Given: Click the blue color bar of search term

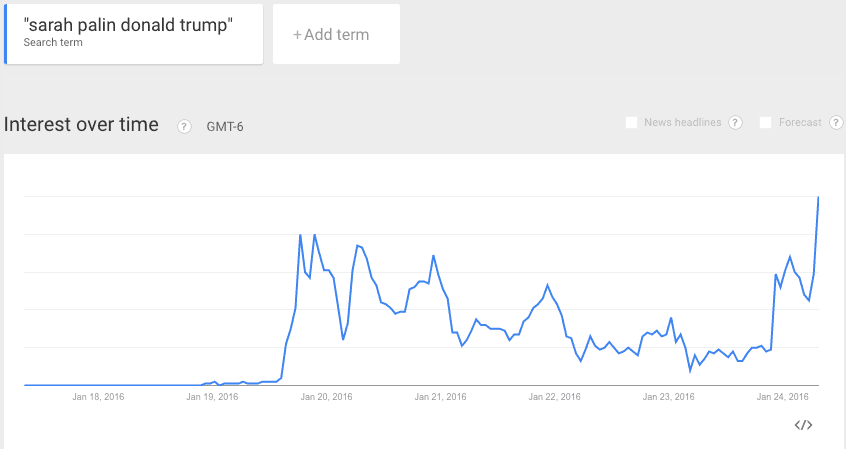Looking at the screenshot, I should coord(5,34).
